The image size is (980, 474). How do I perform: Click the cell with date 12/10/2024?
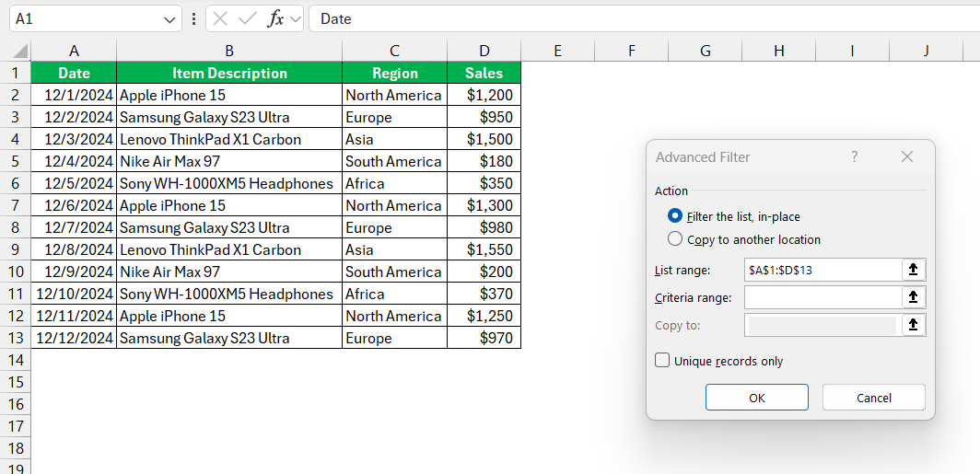[74, 295]
